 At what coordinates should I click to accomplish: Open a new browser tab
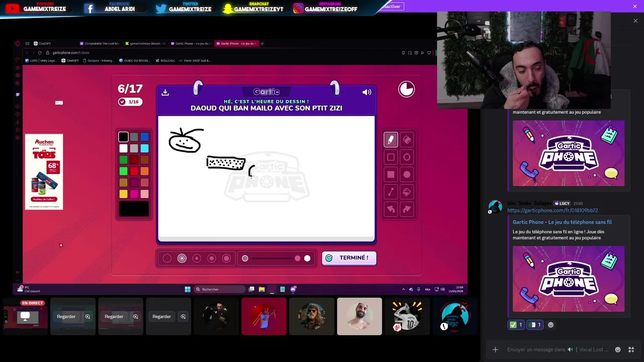coord(262,43)
